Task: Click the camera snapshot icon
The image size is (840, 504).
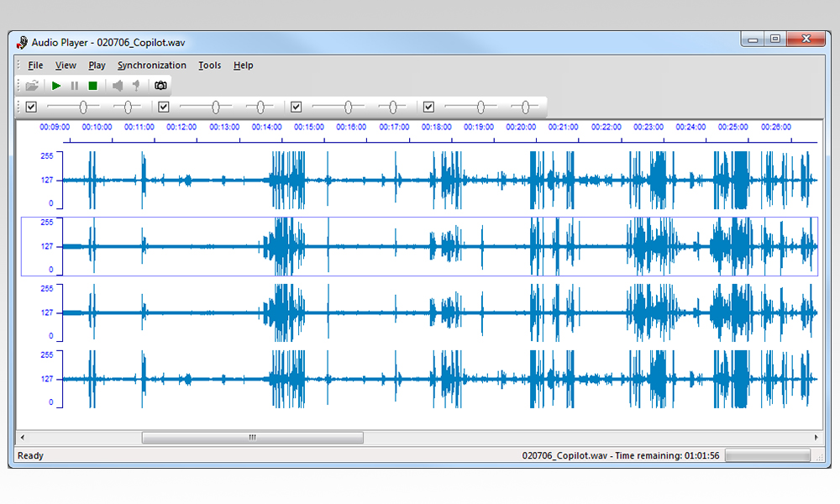Action: coord(160,86)
